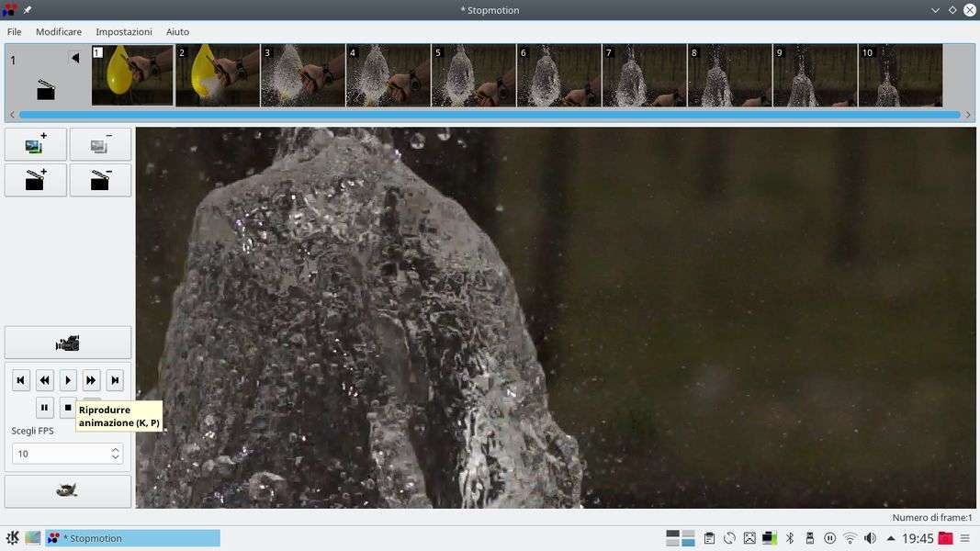Select frame 3 thumbnail
The height and width of the screenshot is (551, 980).
coord(303,75)
